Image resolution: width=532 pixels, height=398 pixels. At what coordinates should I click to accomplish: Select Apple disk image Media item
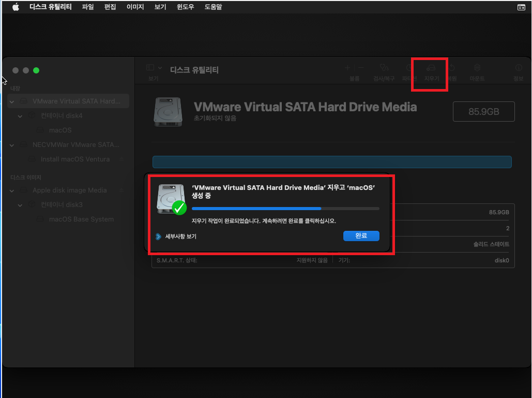[x=70, y=190]
